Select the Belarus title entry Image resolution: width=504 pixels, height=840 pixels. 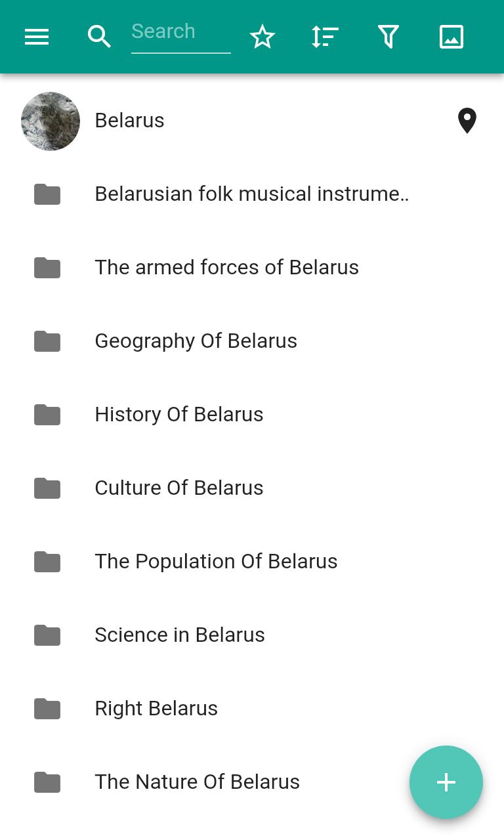(129, 121)
